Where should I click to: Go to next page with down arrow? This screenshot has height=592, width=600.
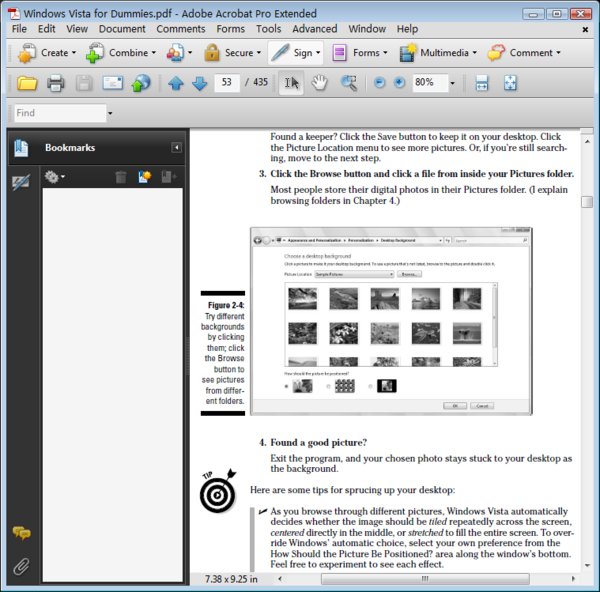coord(199,83)
